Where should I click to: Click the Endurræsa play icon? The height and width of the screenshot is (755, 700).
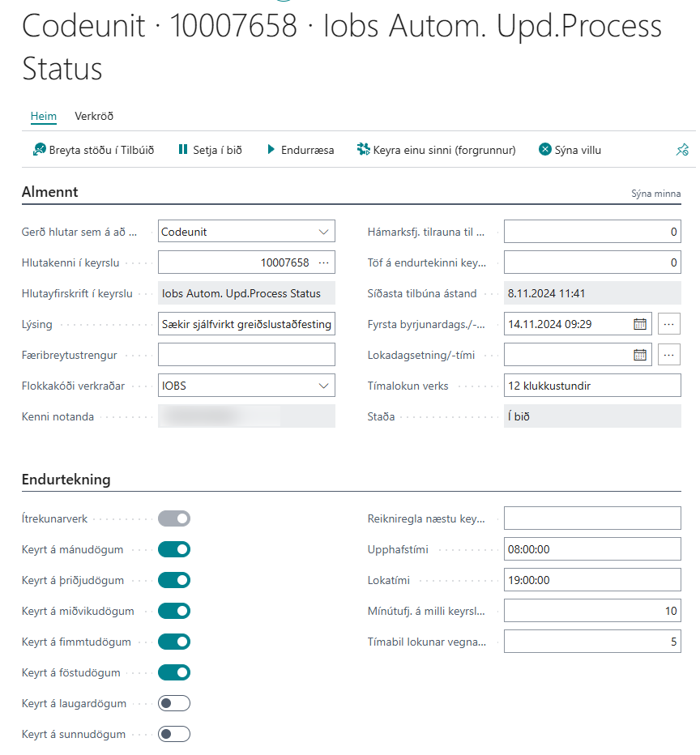point(271,150)
